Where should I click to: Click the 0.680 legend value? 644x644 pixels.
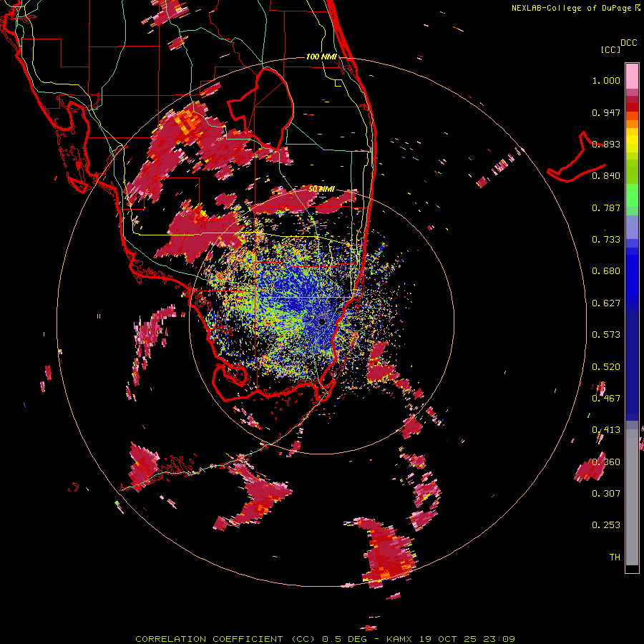[x=606, y=271]
